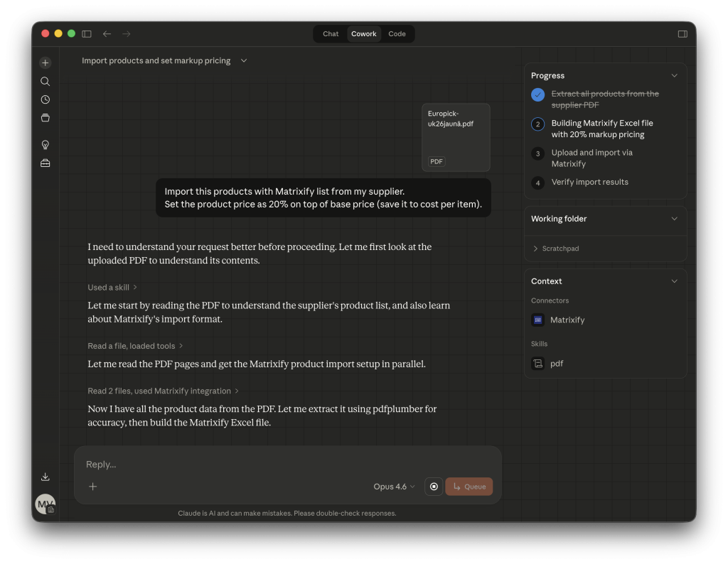Open search from the left sidebar
This screenshot has width=728, height=564.
(45, 81)
